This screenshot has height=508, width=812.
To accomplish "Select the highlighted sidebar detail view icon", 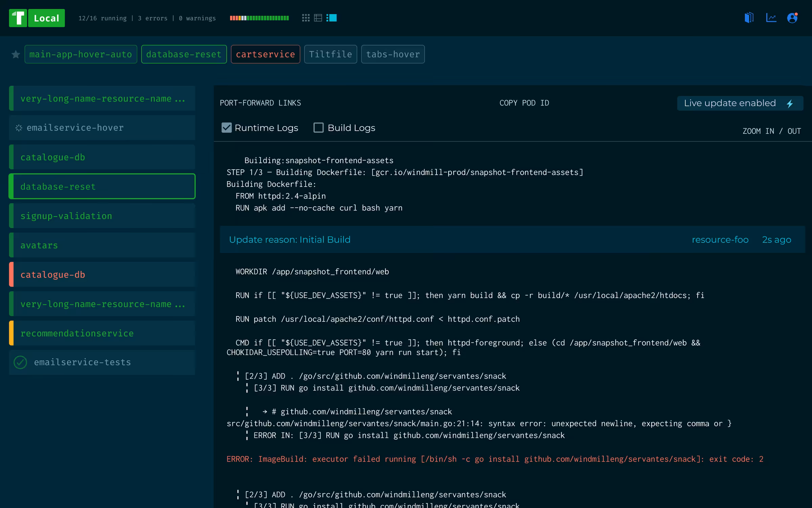I will coord(332,18).
